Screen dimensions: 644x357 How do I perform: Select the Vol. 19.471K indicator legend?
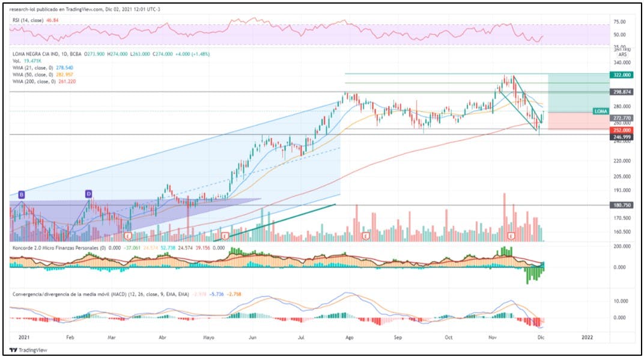[26, 61]
